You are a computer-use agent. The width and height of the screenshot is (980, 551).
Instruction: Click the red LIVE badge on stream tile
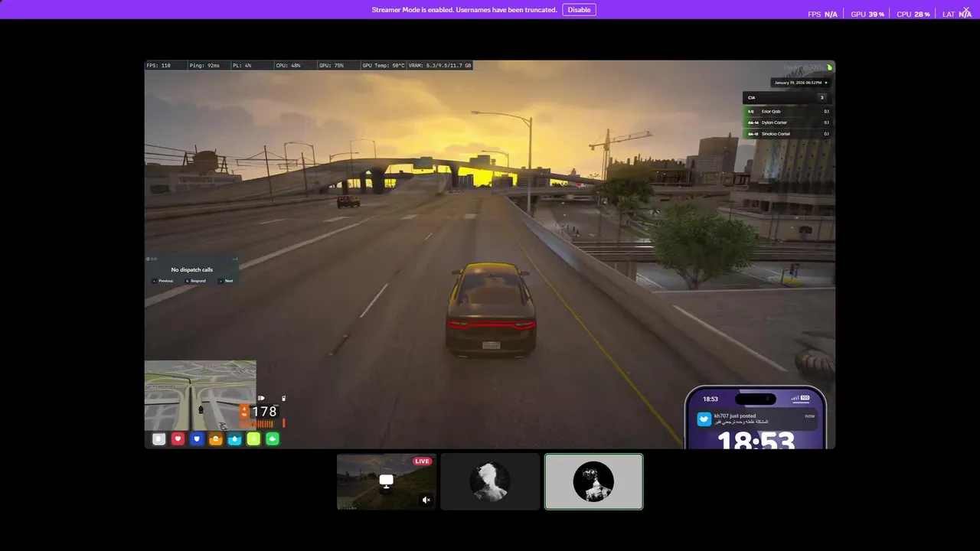(x=422, y=461)
